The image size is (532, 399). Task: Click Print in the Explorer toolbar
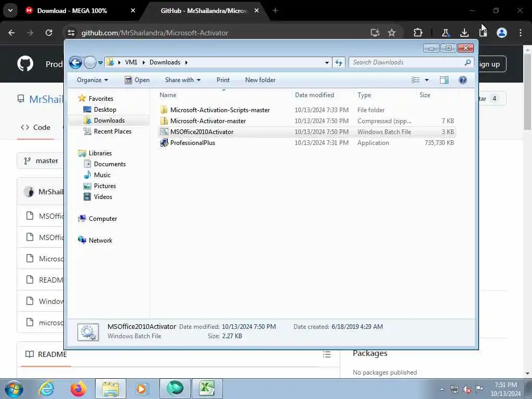(x=223, y=80)
